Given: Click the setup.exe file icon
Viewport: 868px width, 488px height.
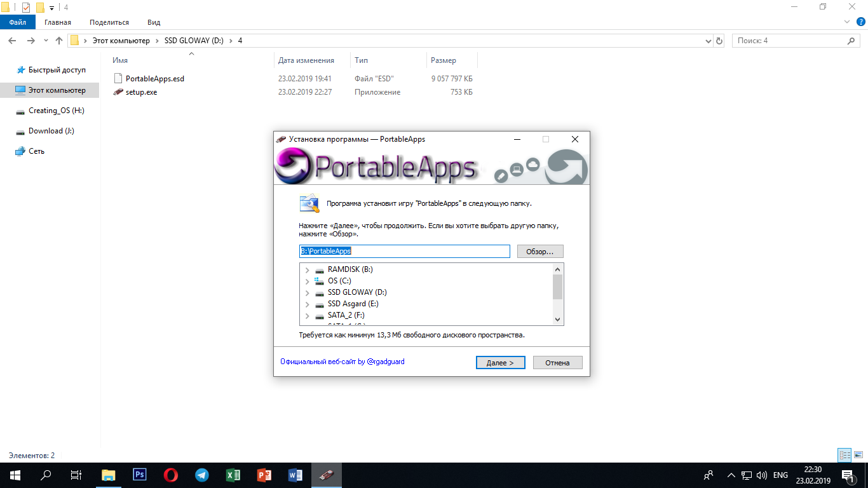Looking at the screenshot, I should (118, 92).
